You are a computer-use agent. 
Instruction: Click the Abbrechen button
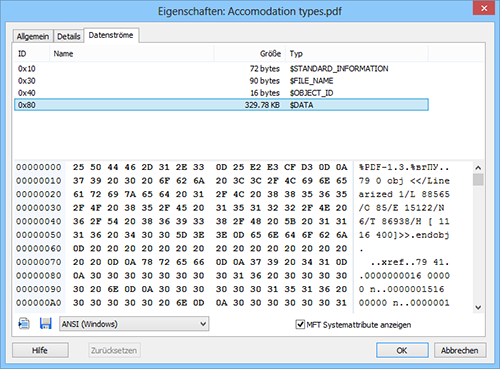460,350
